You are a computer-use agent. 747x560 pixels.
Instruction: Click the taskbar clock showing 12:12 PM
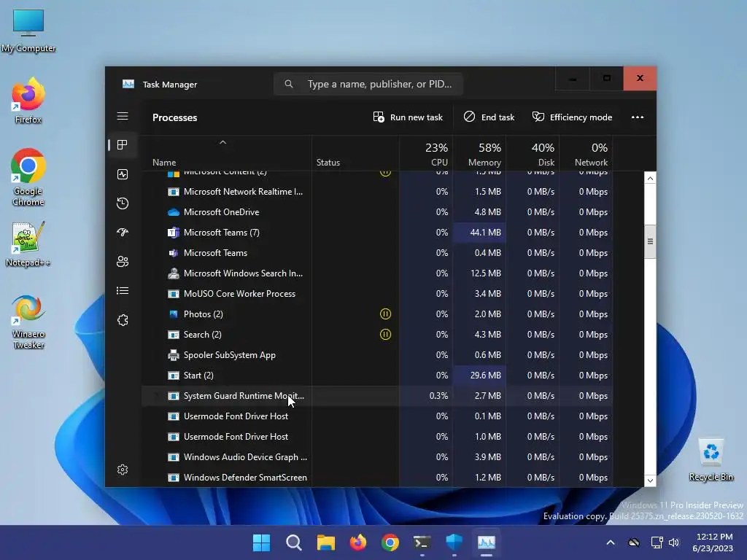tap(713, 542)
